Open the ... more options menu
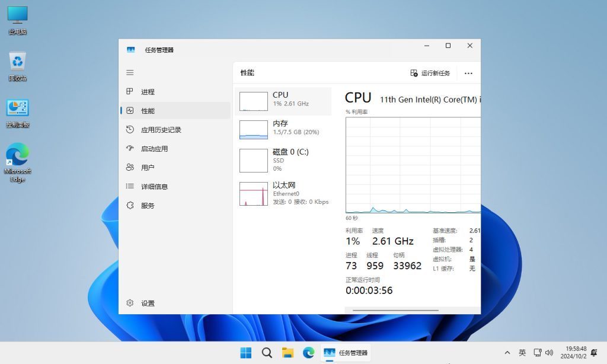The height and width of the screenshot is (364, 607). 468,72
